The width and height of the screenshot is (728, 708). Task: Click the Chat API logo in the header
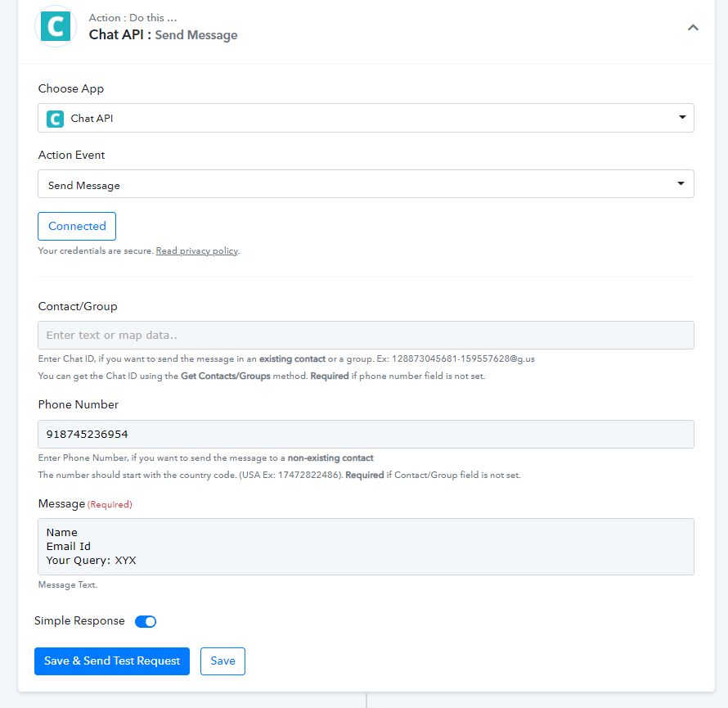coord(56,26)
